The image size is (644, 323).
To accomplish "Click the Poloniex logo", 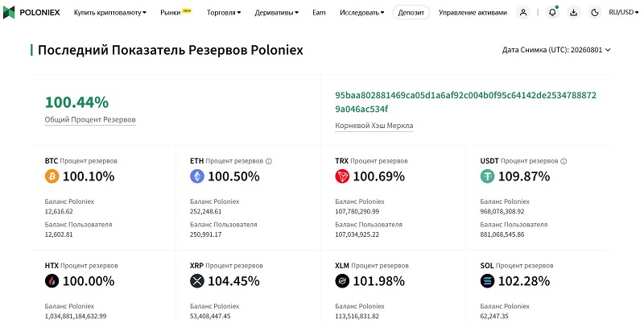I will (31, 12).
